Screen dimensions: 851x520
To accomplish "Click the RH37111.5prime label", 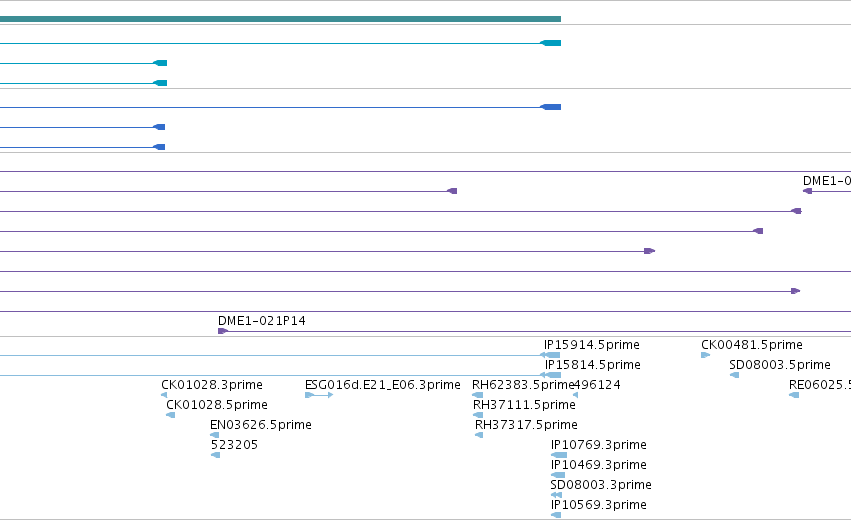I will pos(524,405).
